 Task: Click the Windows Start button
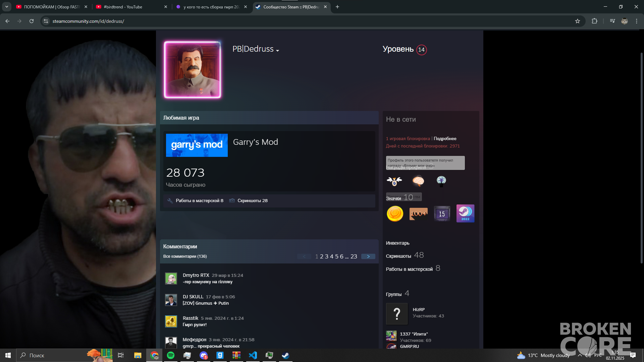point(8,355)
